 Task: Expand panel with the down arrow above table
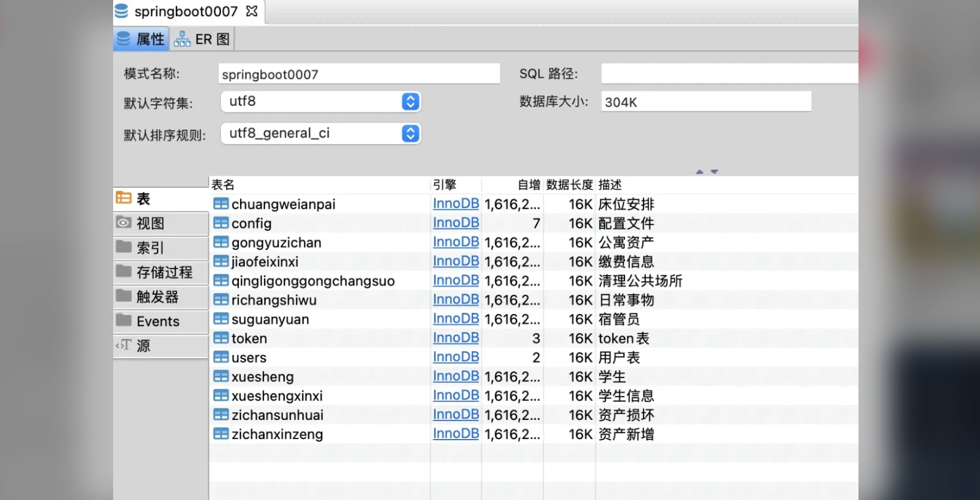714,172
